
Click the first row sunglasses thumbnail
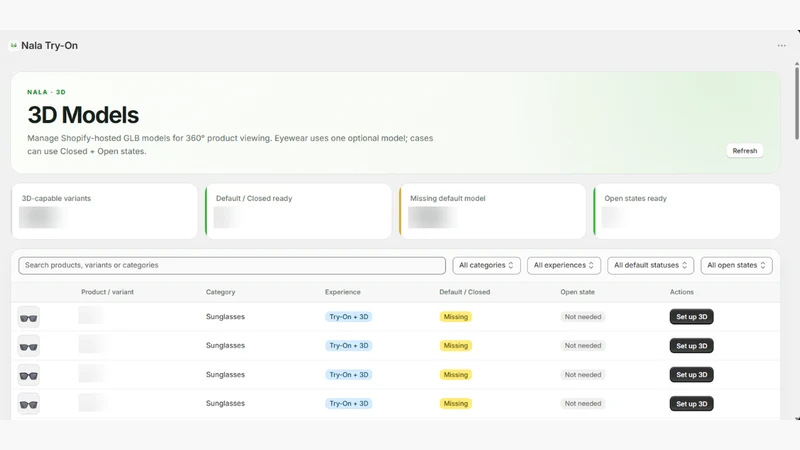[x=29, y=317]
